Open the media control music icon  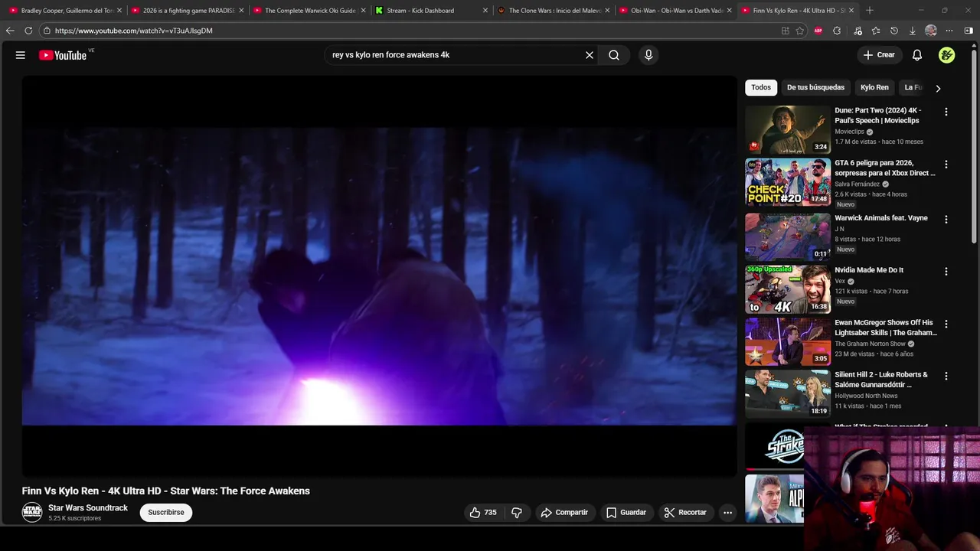[857, 31]
